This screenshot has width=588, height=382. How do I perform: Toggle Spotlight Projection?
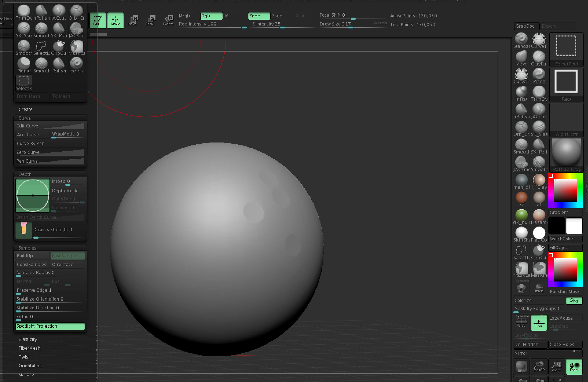[50, 326]
